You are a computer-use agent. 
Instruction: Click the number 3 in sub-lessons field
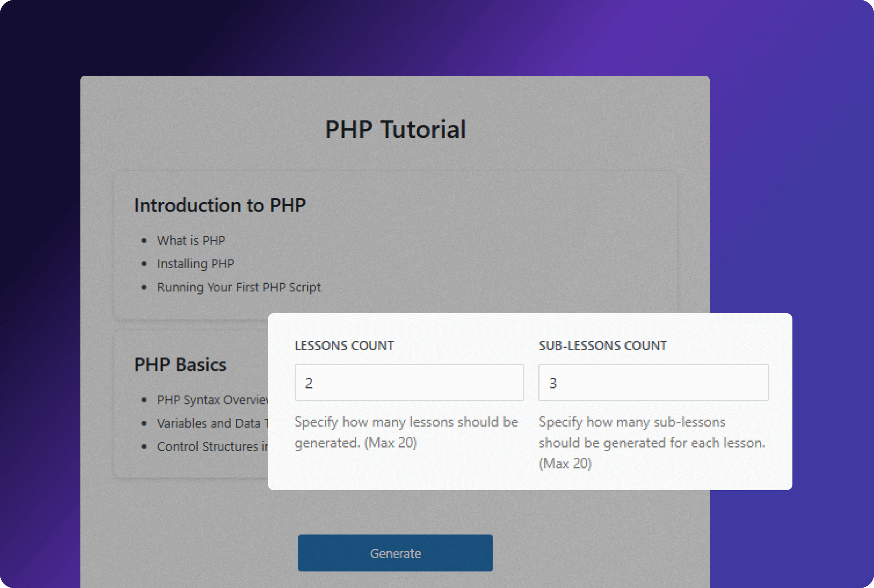click(x=553, y=383)
